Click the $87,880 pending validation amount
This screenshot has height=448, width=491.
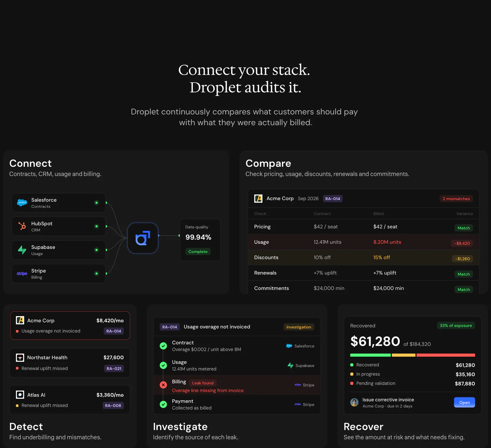[465, 383]
